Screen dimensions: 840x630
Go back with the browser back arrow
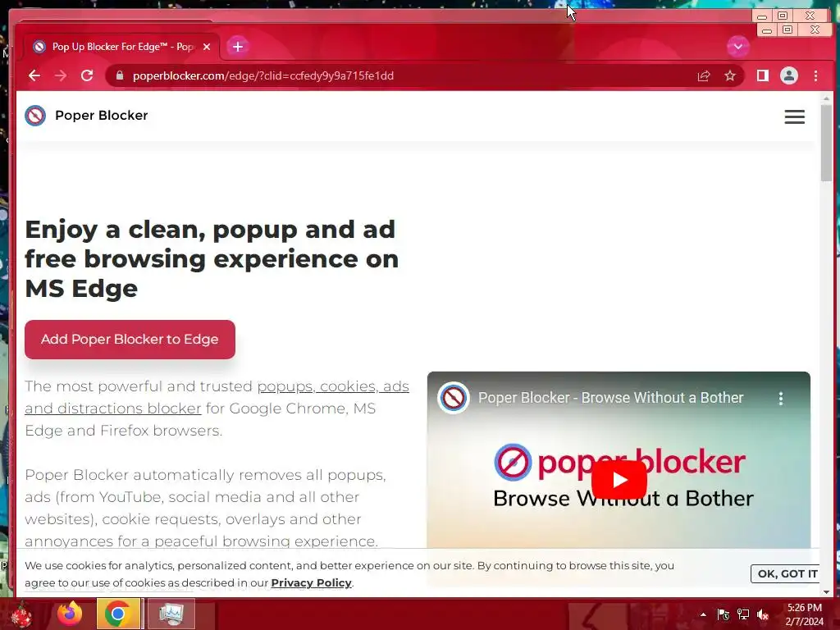click(34, 75)
